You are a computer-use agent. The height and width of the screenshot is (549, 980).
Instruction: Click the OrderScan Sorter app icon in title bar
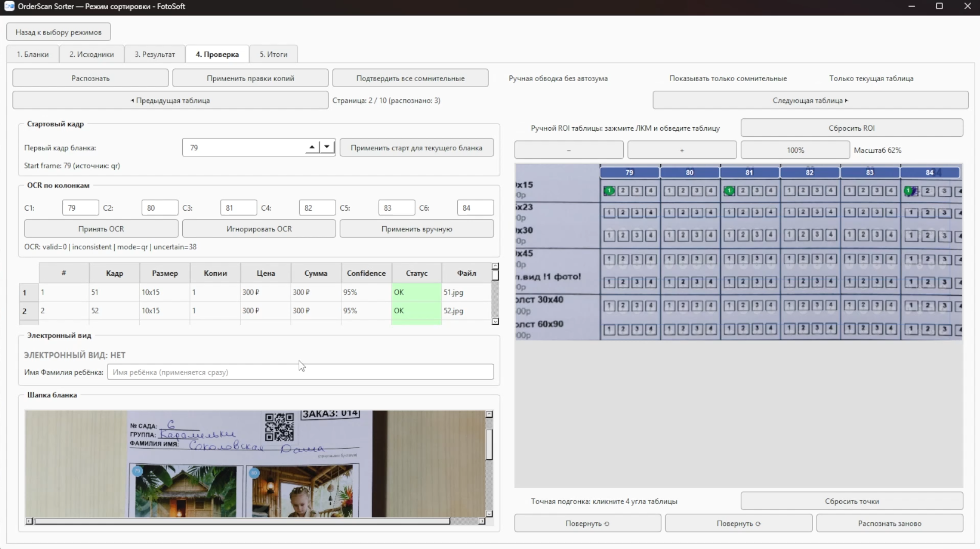point(9,6)
